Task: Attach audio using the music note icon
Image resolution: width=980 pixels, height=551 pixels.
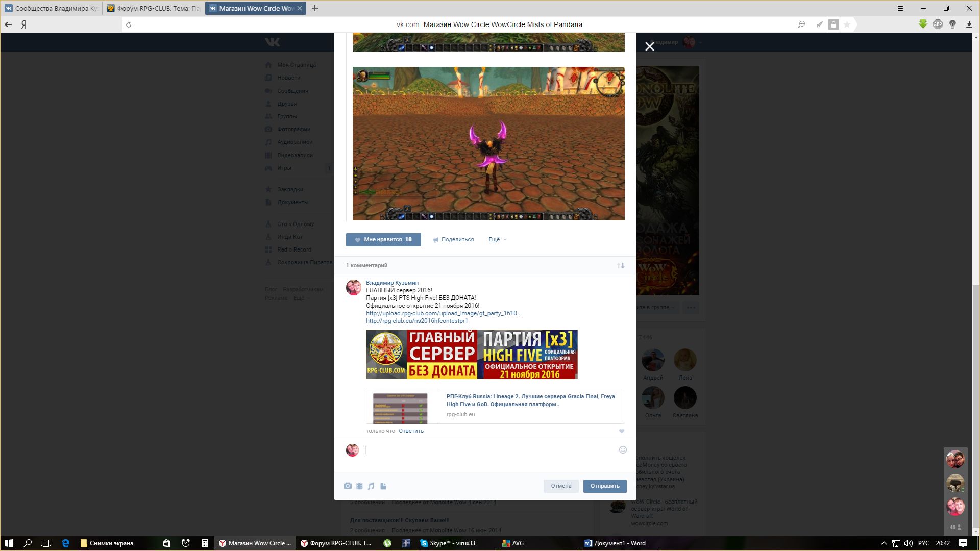Action: [371, 486]
